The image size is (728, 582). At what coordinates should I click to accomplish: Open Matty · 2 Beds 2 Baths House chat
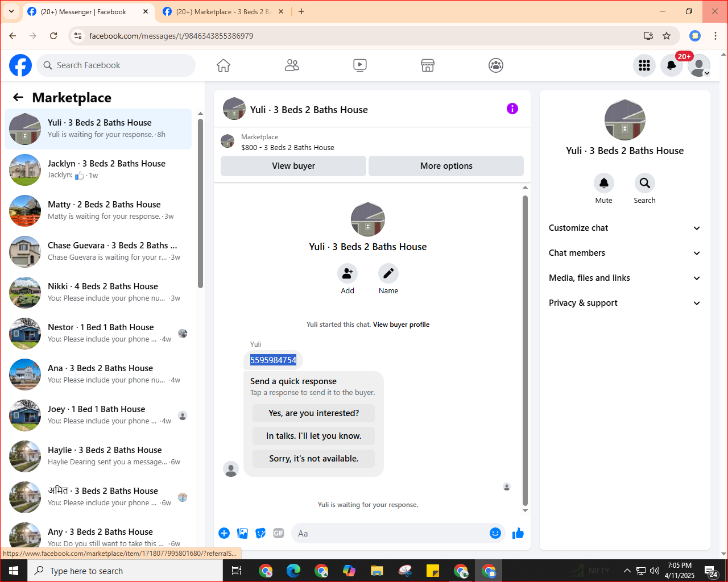(98, 211)
